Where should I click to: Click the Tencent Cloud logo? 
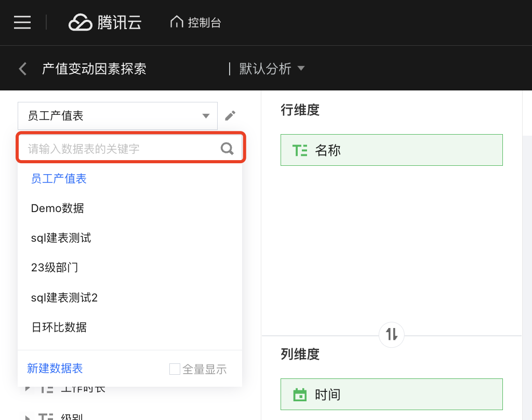pyautogui.click(x=105, y=22)
